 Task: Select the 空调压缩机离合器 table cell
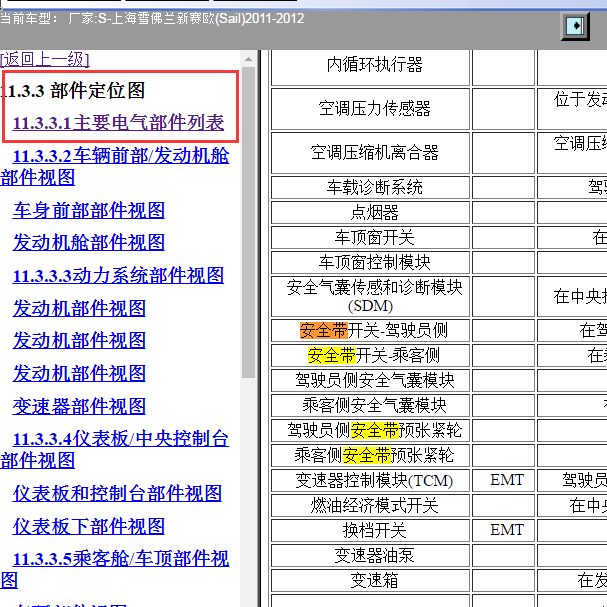(x=370, y=153)
